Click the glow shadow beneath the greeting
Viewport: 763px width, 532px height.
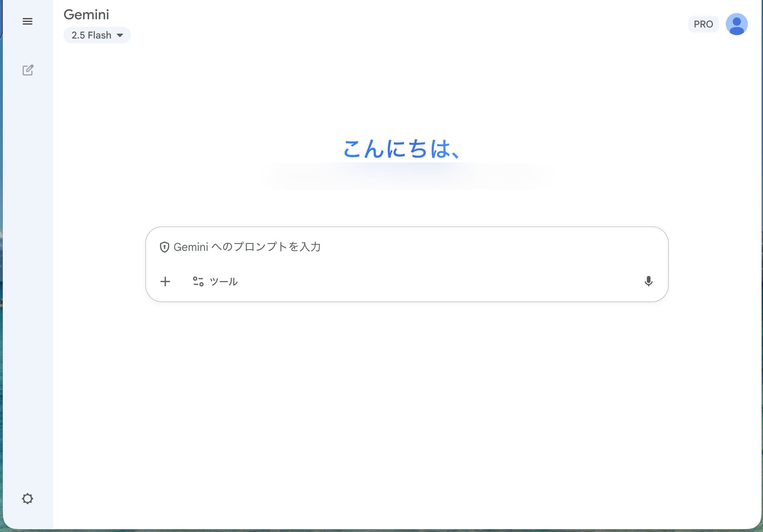(x=406, y=175)
